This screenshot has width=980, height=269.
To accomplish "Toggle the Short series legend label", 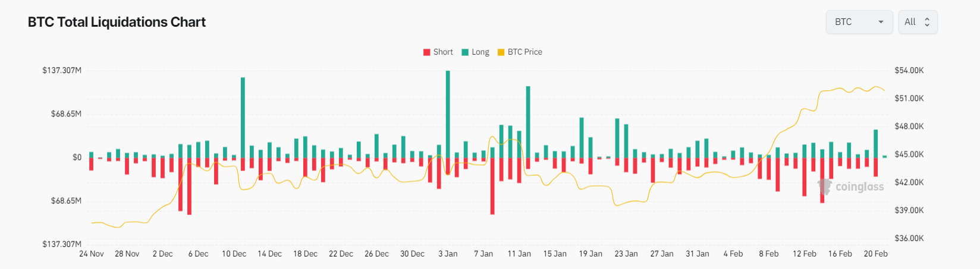I will click(x=443, y=52).
